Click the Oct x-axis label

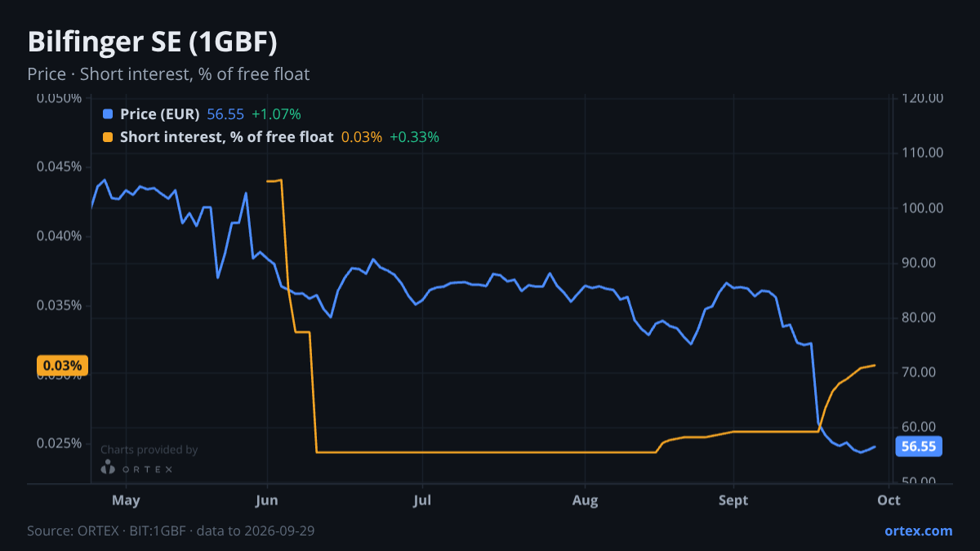click(888, 500)
